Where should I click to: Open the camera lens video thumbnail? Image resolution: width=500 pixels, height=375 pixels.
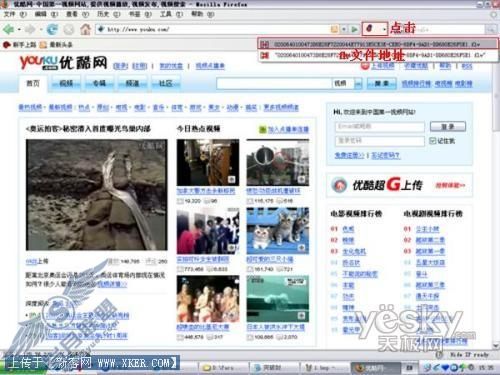(x=278, y=162)
